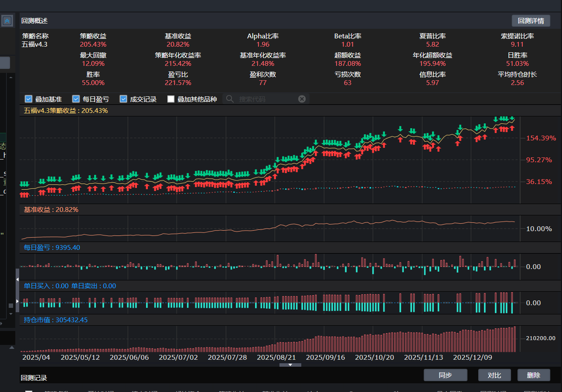Click the 对比 button

pyautogui.click(x=494, y=375)
